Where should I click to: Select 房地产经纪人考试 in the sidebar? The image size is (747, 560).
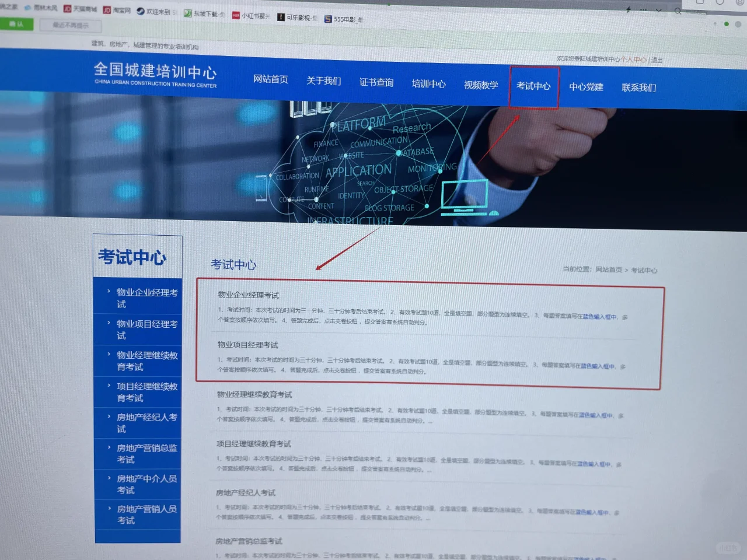tap(138, 423)
